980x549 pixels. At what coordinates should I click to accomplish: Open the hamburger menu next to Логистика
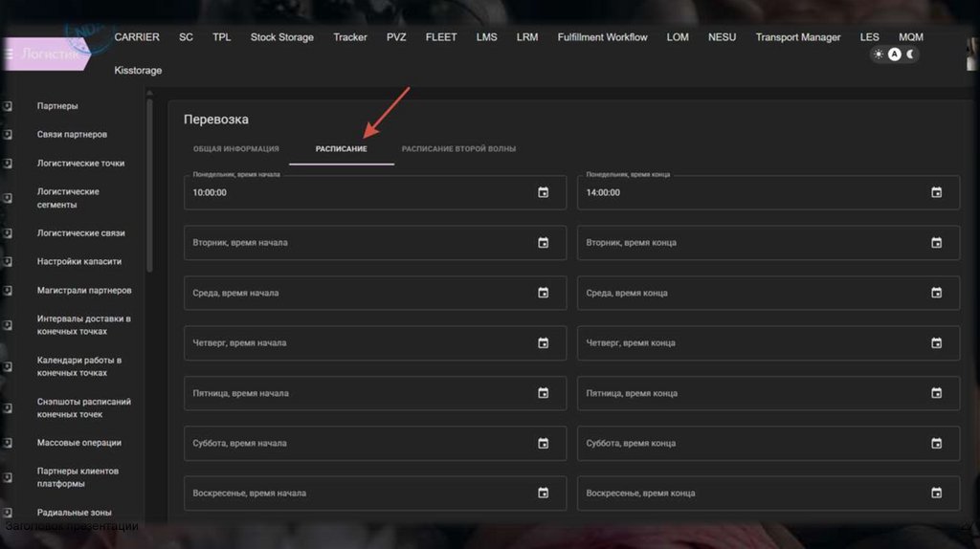9,54
